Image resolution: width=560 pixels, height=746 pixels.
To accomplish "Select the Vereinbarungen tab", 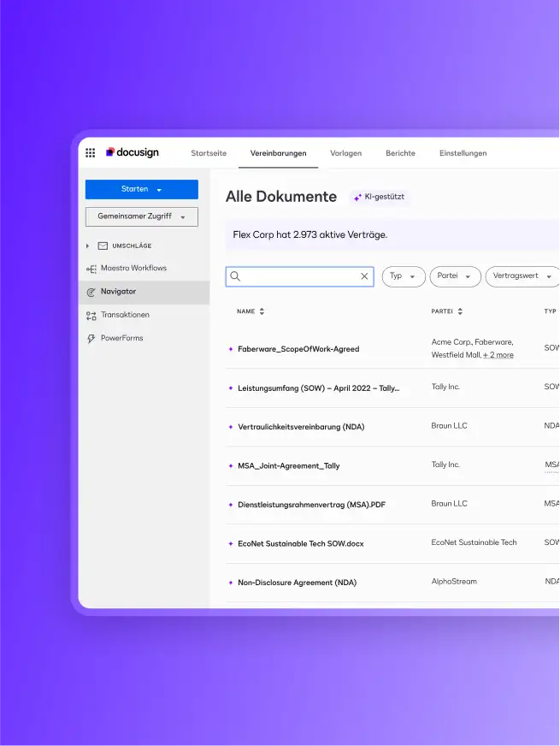I will tap(278, 153).
